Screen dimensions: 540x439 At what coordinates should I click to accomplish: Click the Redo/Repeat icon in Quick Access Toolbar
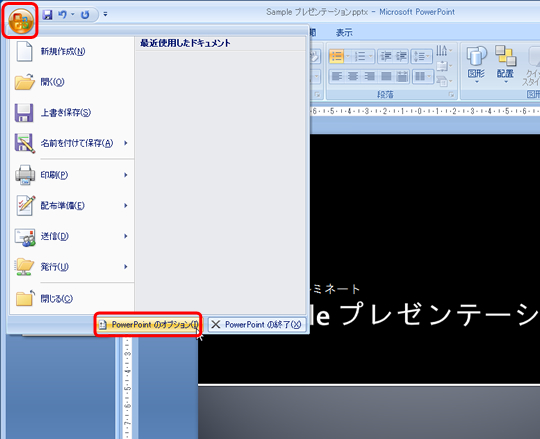(x=85, y=14)
